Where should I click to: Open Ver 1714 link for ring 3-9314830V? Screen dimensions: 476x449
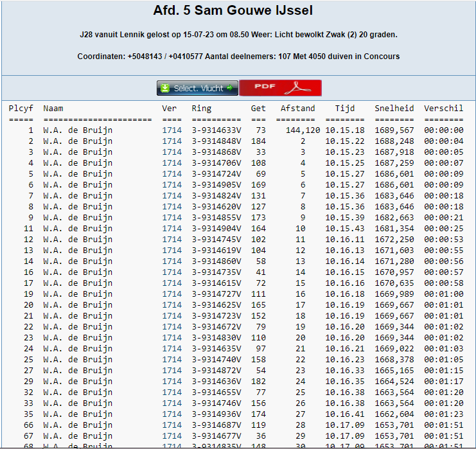click(x=172, y=338)
